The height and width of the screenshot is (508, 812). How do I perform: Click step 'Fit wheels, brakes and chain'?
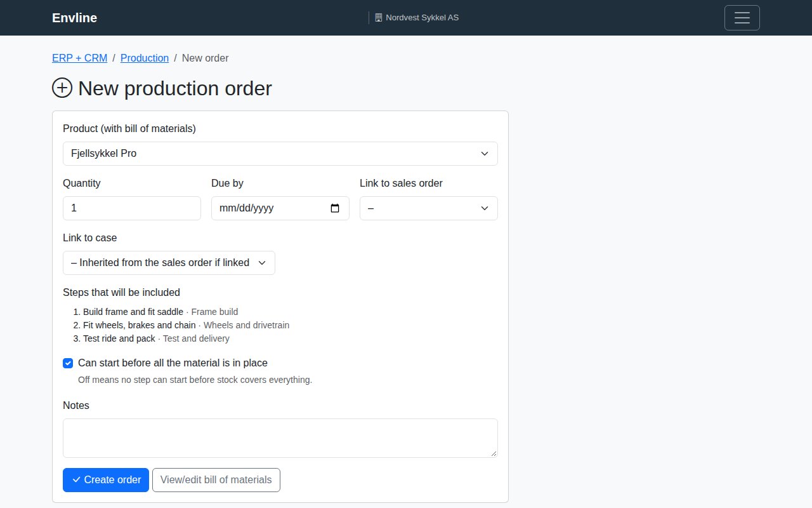[x=140, y=325]
